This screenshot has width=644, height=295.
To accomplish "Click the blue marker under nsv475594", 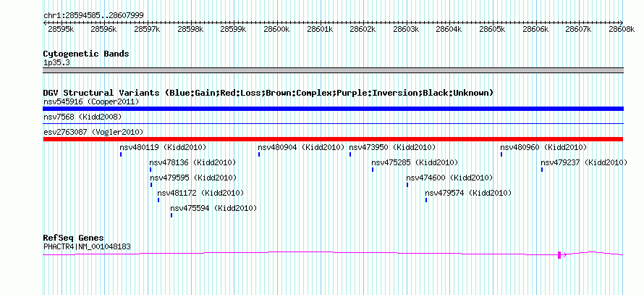I will 171,215.
